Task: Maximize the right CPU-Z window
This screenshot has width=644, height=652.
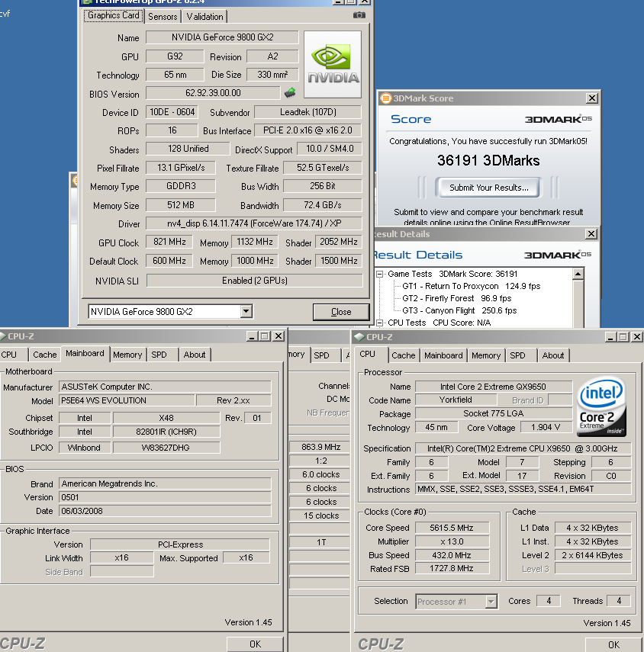Action: pos(623,337)
